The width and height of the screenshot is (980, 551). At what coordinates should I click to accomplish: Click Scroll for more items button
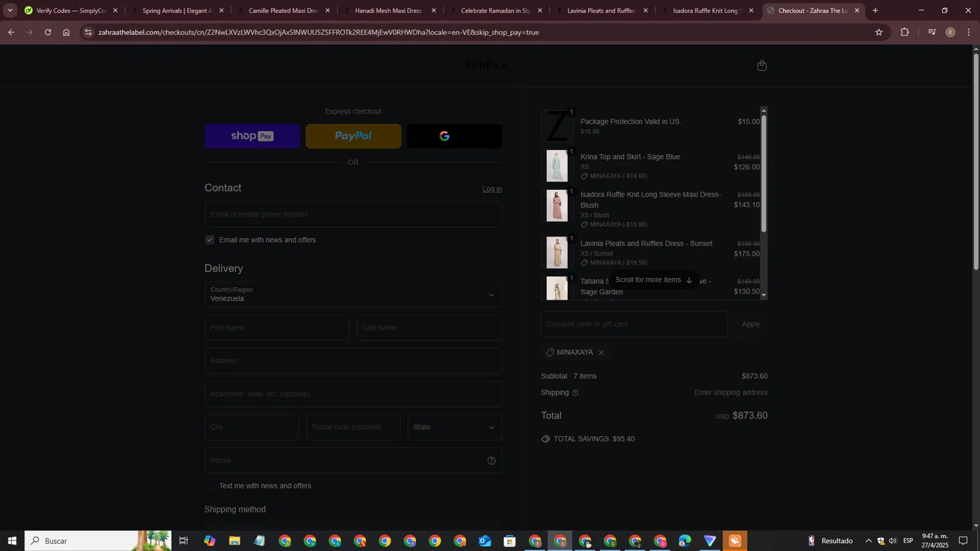tap(654, 280)
